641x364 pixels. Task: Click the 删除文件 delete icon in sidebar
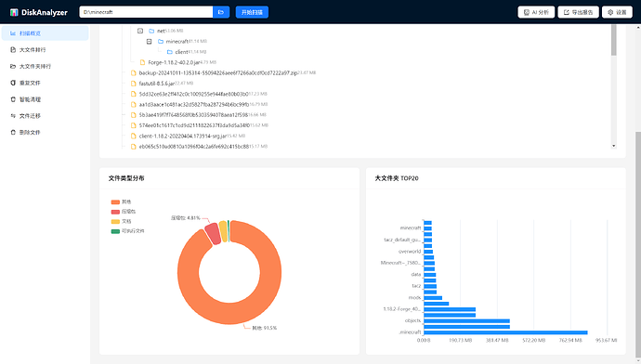pos(13,133)
